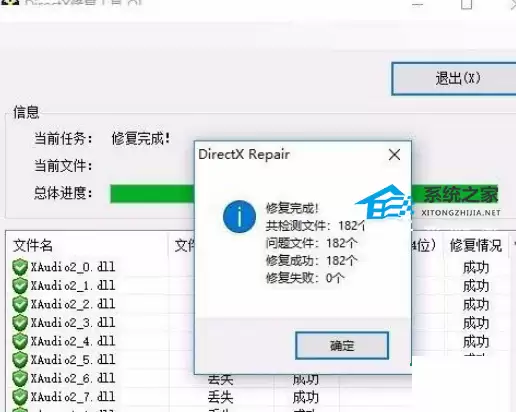
Task: Click the green shield icon beside XAudio2_4.dll
Action: click(x=20, y=341)
